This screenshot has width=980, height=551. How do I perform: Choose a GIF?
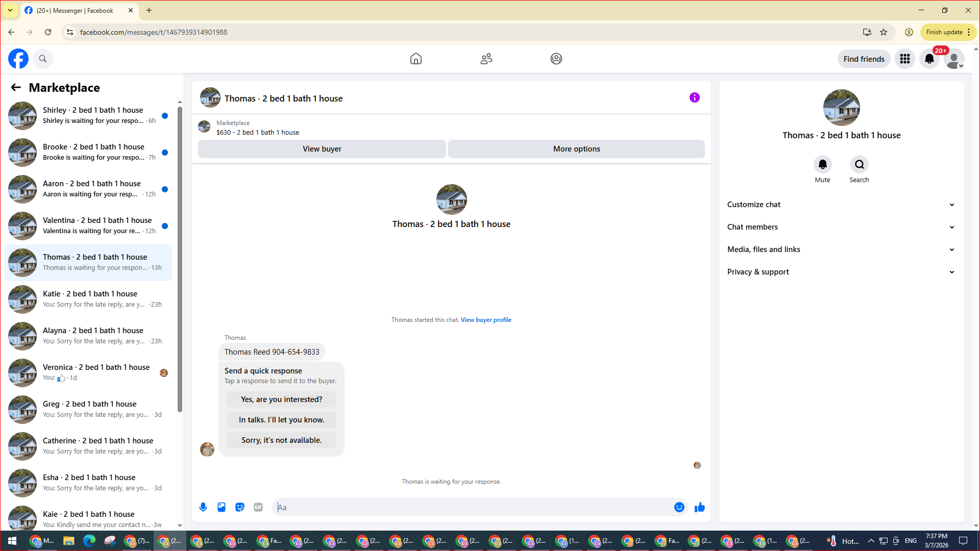[258, 507]
